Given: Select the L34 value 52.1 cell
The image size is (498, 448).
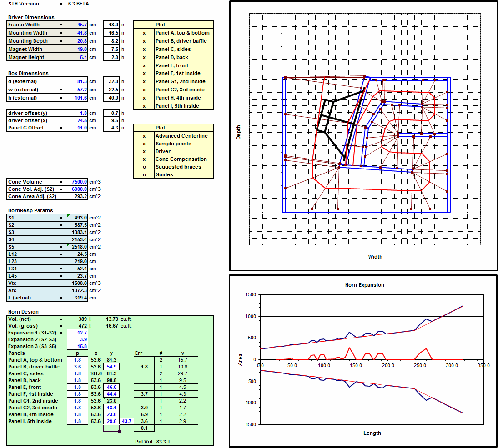Looking at the screenshot, I should pos(77,269).
